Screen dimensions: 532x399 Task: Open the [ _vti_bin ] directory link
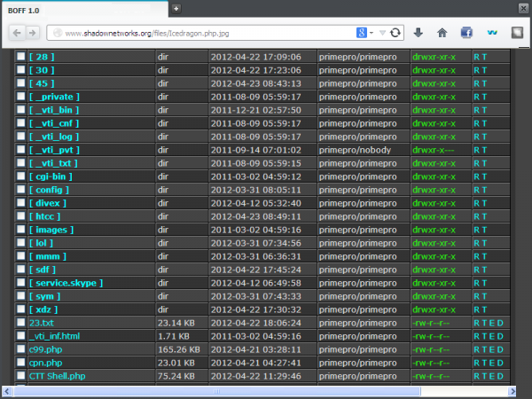[54, 110]
